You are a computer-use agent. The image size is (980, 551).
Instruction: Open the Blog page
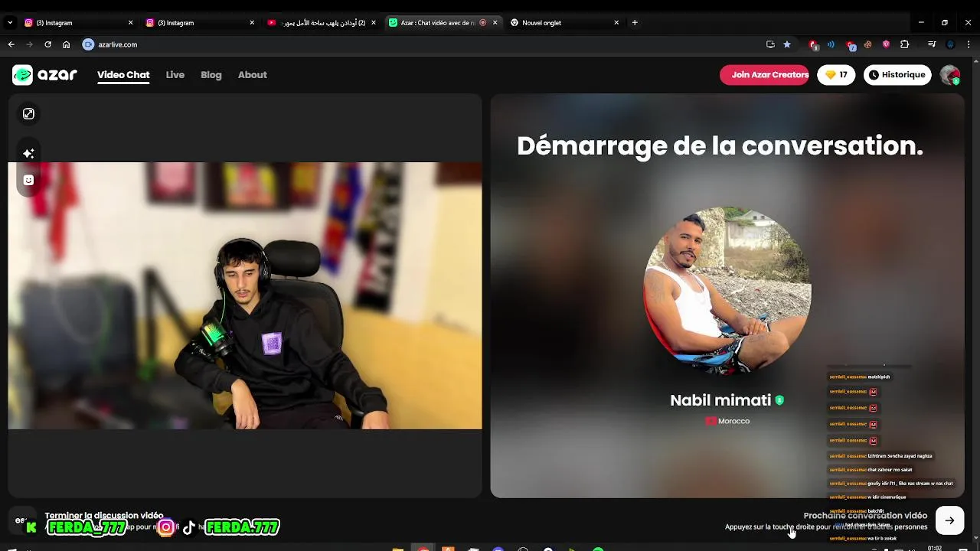pyautogui.click(x=211, y=75)
